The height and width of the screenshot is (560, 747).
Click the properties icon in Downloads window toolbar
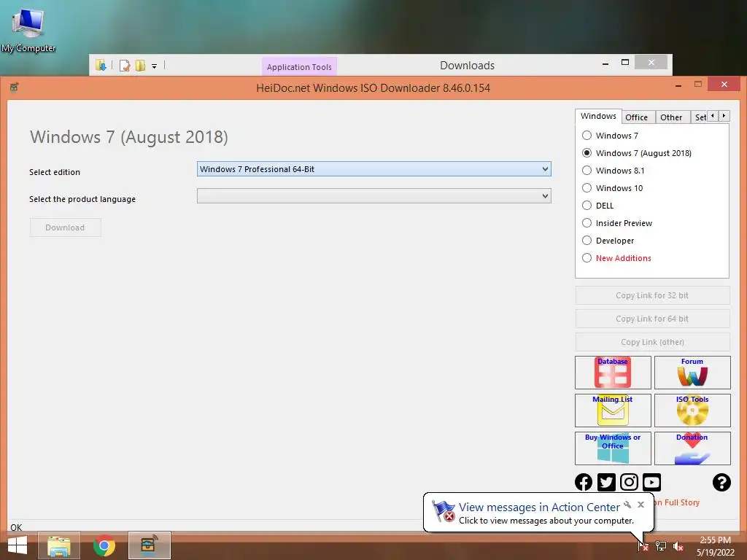coord(125,66)
